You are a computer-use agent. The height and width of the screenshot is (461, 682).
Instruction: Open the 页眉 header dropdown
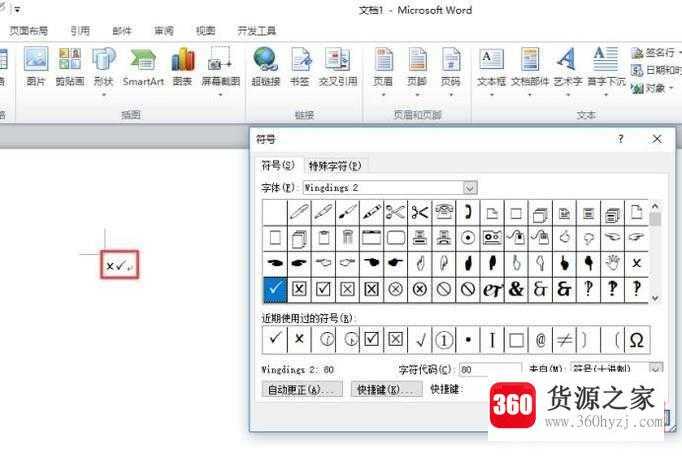[383, 70]
